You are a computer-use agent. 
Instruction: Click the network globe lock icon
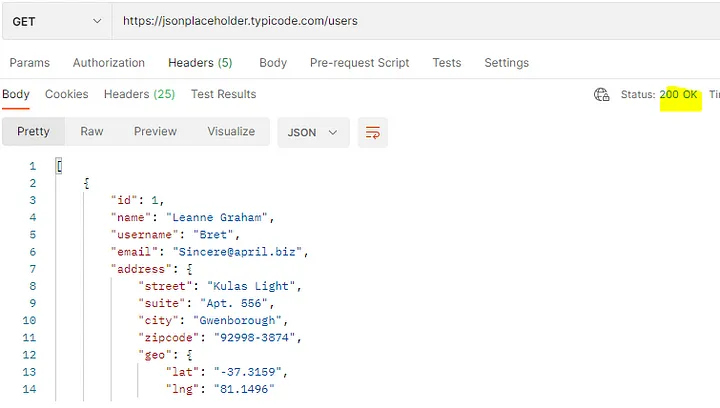pyautogui.click(x=602, y=95)
